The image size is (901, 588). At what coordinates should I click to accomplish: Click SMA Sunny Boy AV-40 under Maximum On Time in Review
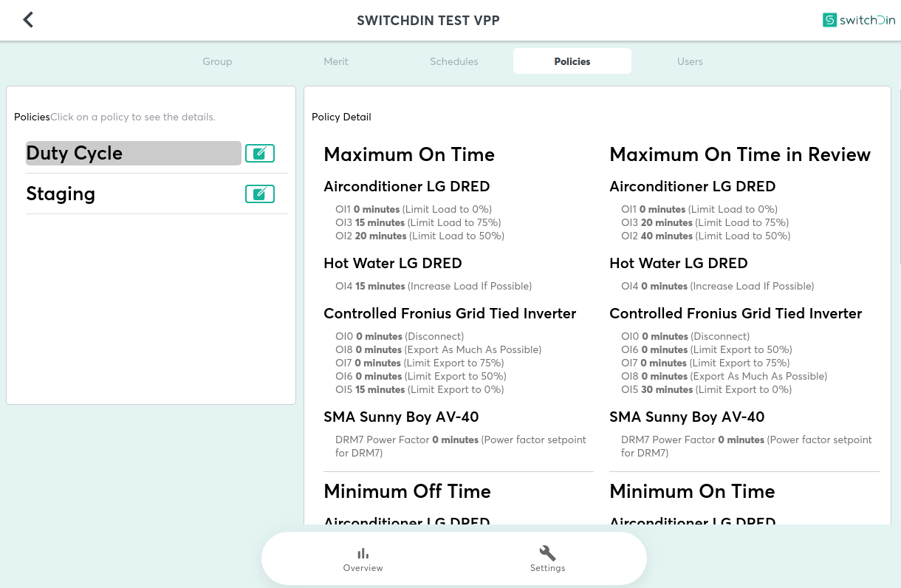[687, 417]
